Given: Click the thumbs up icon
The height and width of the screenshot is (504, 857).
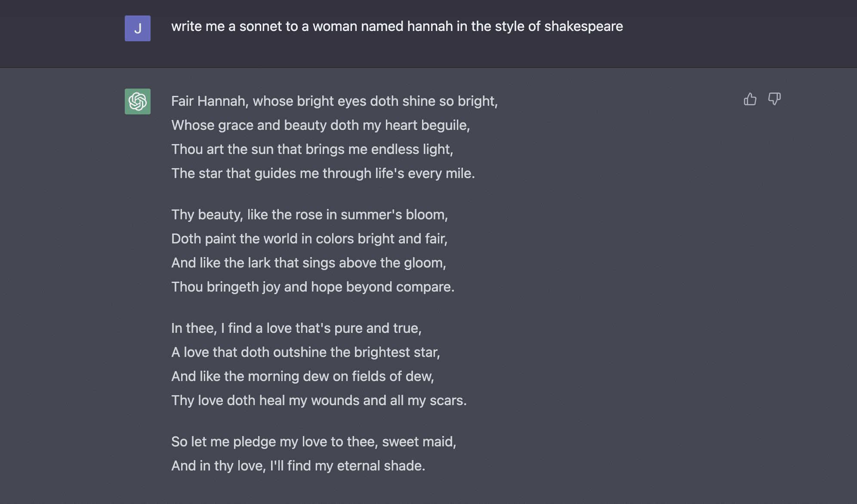Looking at the screenshot, I should (750, 99).
